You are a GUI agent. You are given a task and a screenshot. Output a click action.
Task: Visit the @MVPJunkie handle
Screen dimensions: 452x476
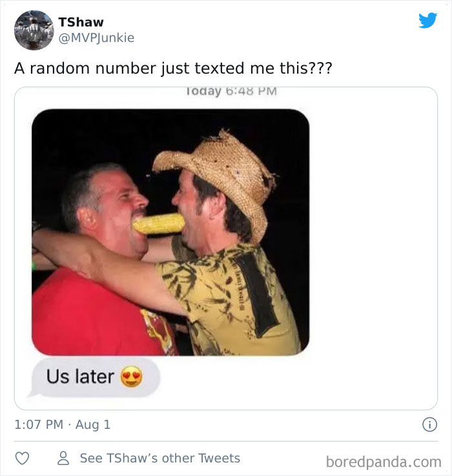96,37
